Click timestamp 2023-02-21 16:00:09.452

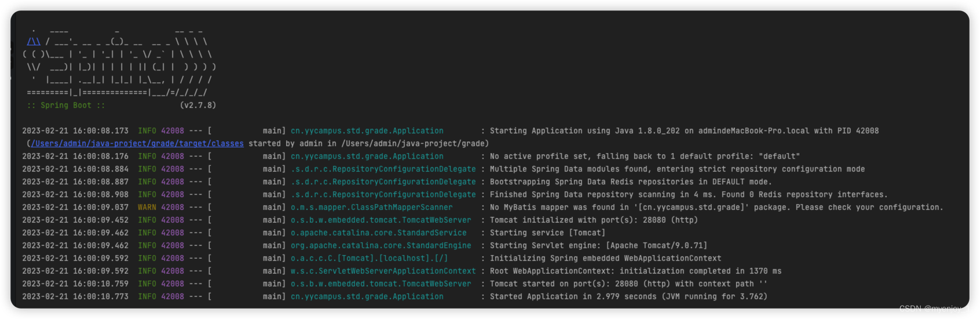tap(75, 220)
